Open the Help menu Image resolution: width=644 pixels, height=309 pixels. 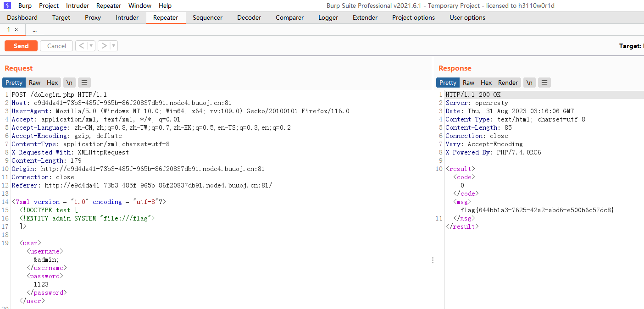click(x=165, y=6)
